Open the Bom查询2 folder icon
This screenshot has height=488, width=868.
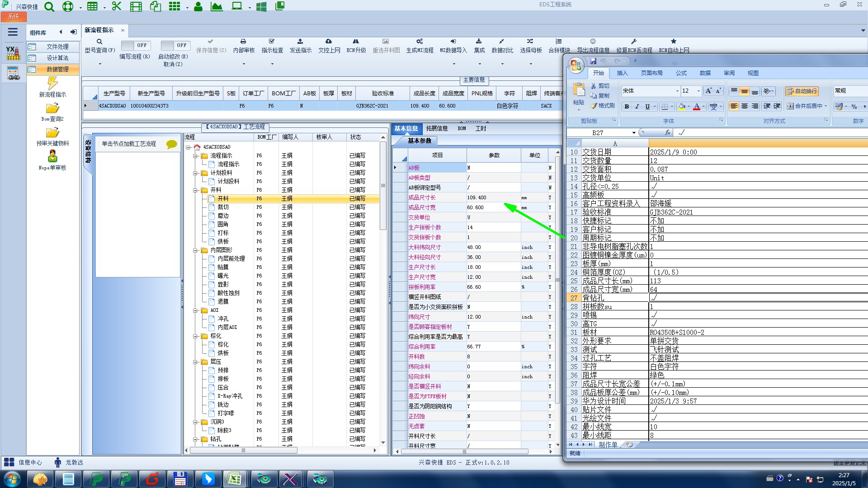[52, 109]
